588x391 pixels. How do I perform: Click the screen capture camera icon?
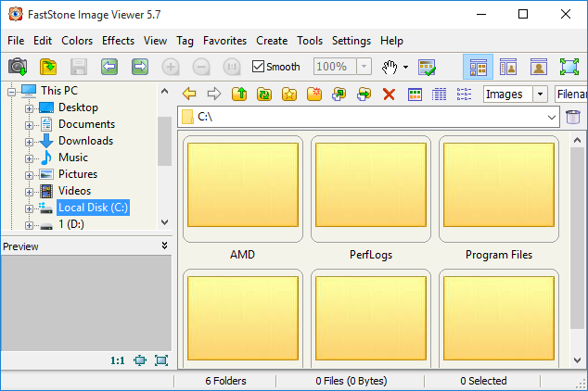(18, 67)
